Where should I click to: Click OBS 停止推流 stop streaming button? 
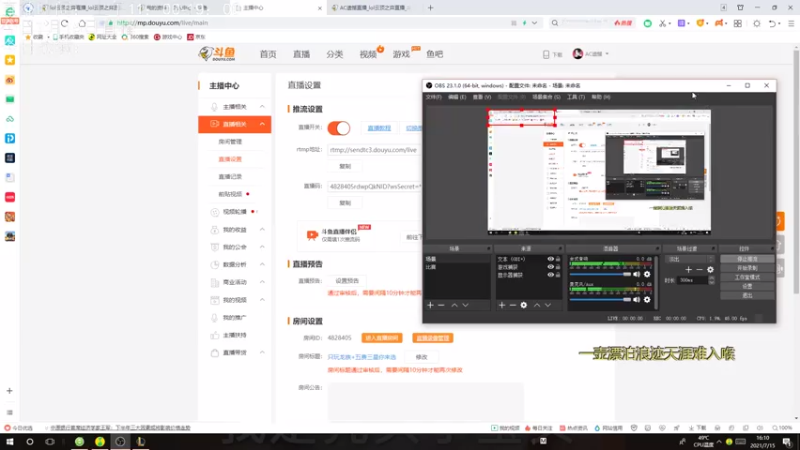point(747,259)
